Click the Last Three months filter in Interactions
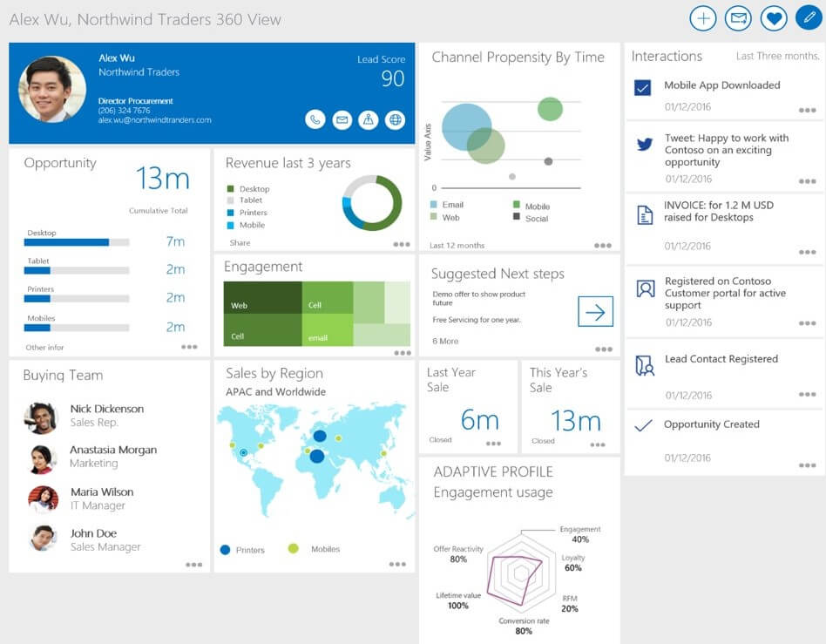Image resolution: width=826 pixels, height=644 pixels. [777, 56]
